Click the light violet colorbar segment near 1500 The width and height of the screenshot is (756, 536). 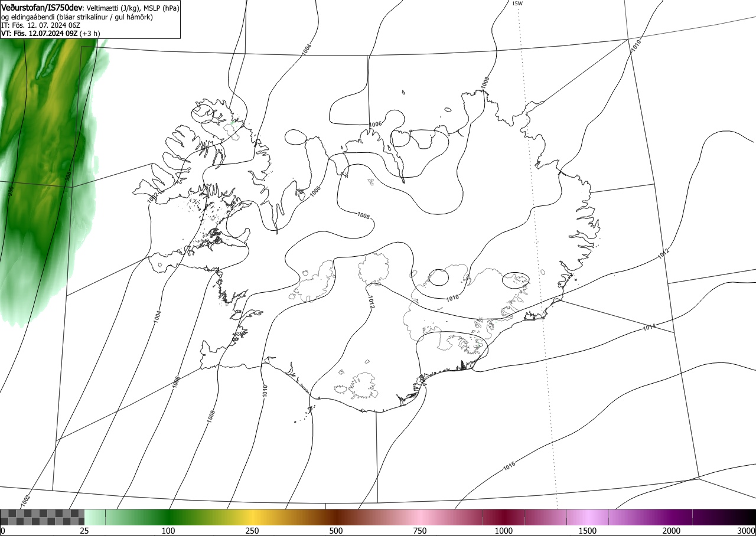click(x=588, y=517)
